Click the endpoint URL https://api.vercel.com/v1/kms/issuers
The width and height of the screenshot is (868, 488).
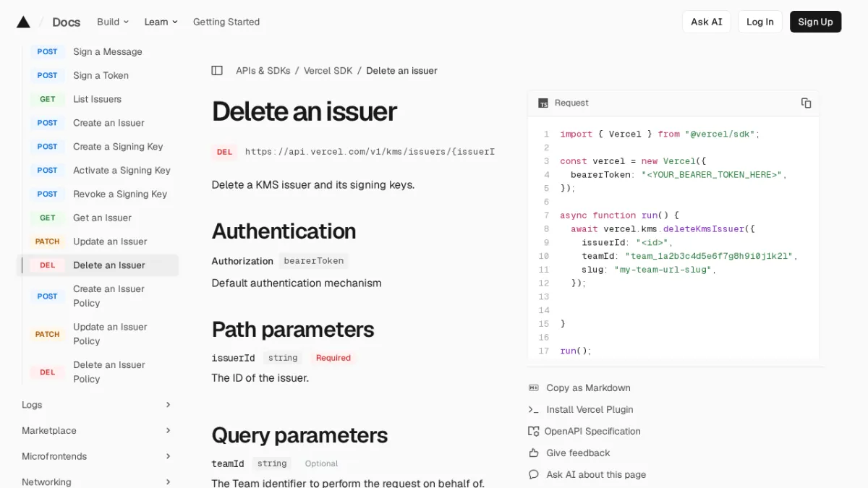pyautogui.click(x=370, y=152)
